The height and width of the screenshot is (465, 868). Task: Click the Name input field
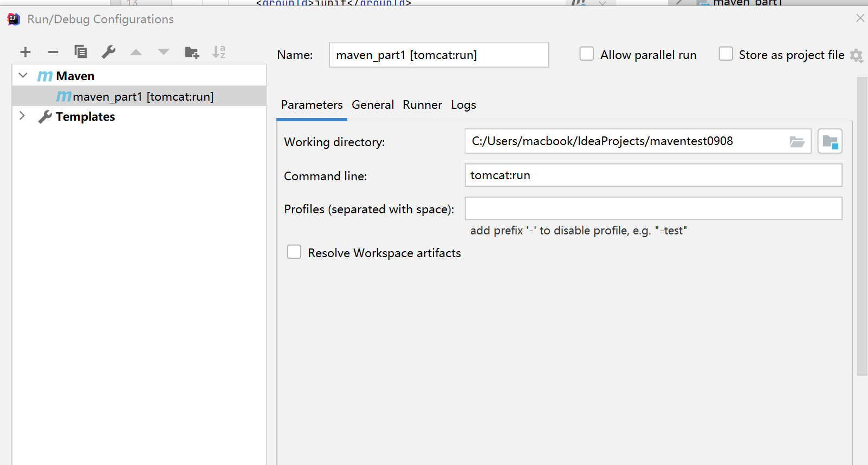click(439, 55)
